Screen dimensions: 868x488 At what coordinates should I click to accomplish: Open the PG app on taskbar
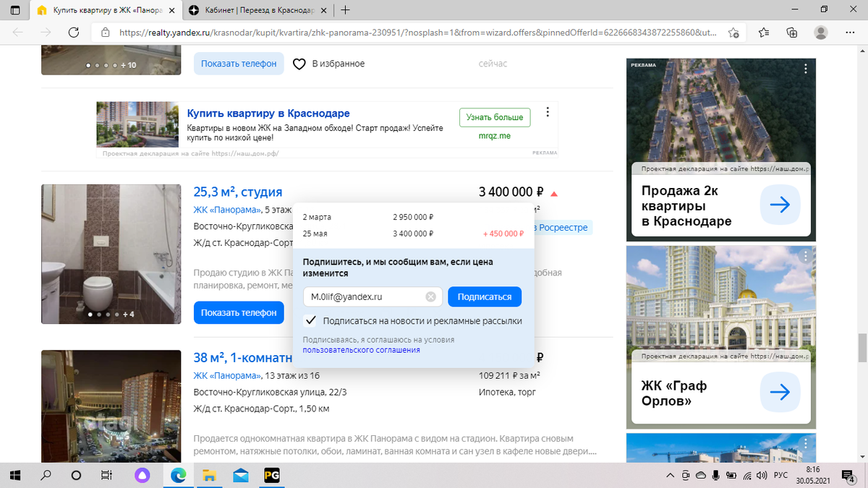point(272,475)
